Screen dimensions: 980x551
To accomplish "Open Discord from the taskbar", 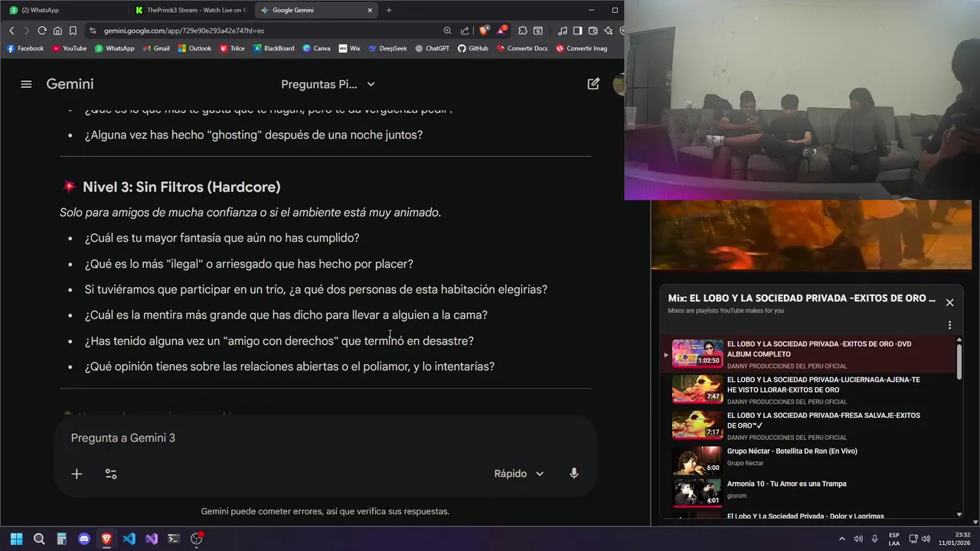I will [x=84, y=539].
